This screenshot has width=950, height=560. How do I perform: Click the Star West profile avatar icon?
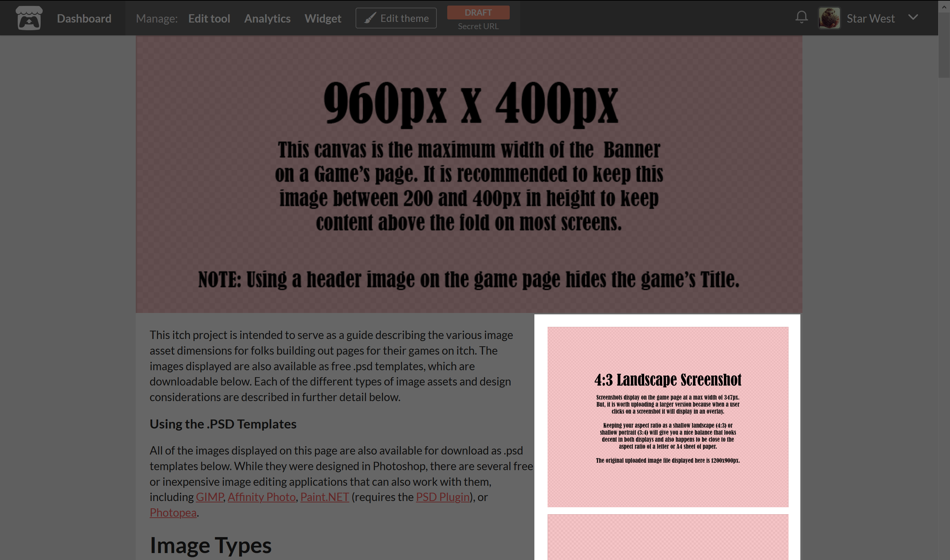click(830, 18)
